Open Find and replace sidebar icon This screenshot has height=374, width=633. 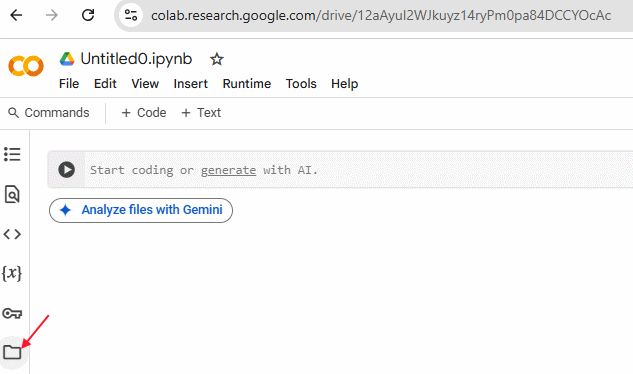point(12,194)
